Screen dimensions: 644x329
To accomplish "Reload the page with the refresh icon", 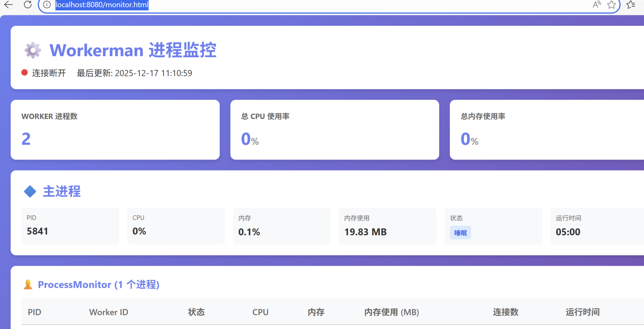I will pyautogui.click(x=28, y=5).
